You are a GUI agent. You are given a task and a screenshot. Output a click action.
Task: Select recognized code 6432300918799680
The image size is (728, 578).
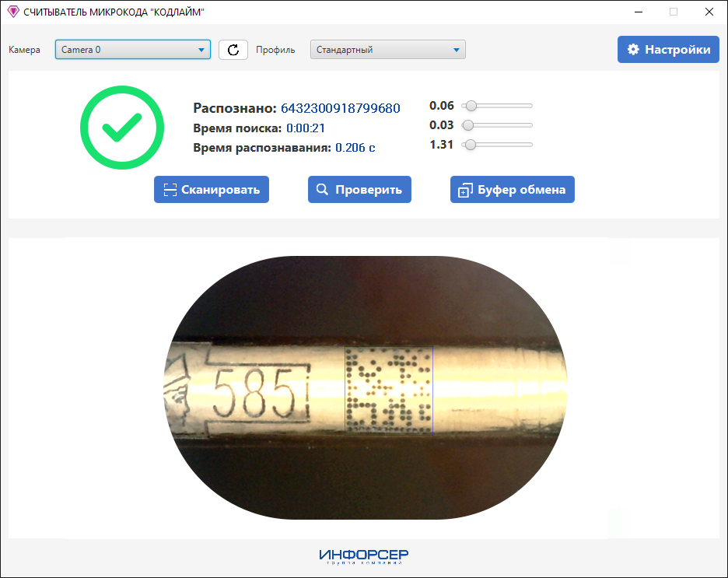click(341, 108)
